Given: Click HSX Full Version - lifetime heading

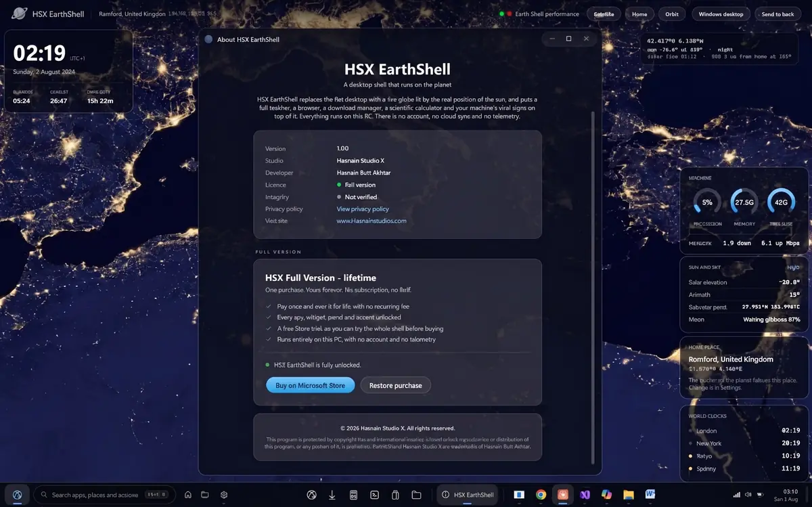Looking at the screenshot, I should (321, 278).
